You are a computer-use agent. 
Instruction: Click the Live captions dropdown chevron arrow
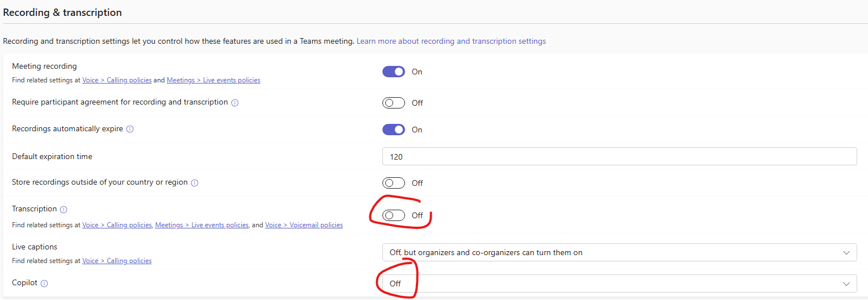point(846,252)
